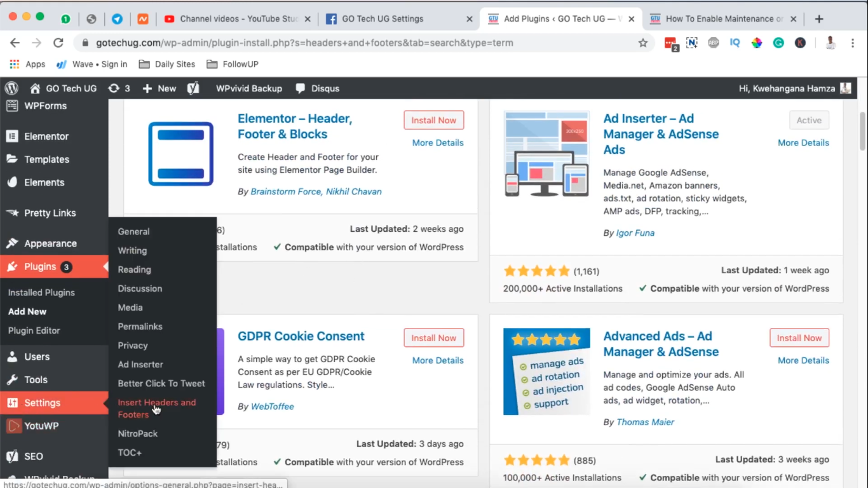
Task: Open the Plugins sidebar menu
Action: (x=54, y=267)
